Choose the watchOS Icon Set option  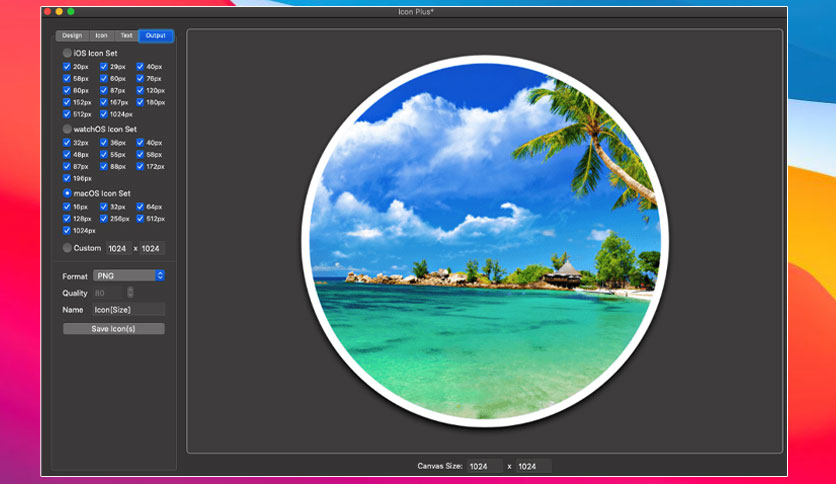pyautogui.click(x=67, y=129)
